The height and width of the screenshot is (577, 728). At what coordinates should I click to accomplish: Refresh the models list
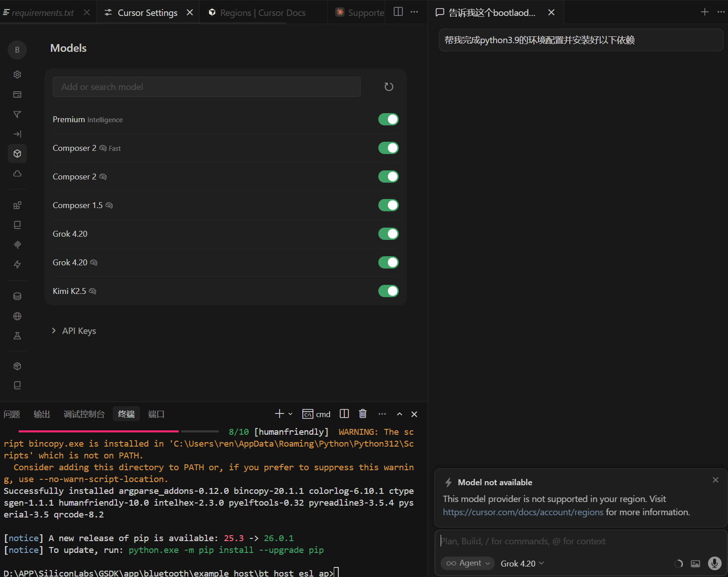(389, 87)
